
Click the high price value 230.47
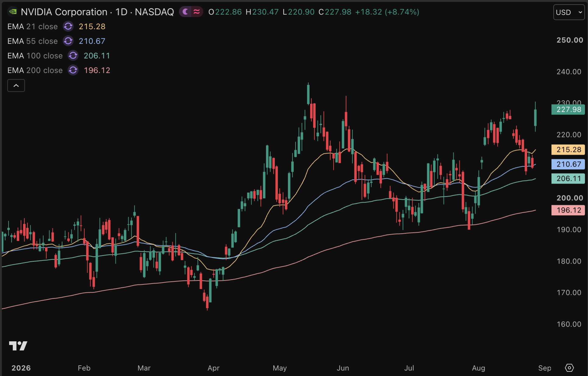tap(265, 12)
